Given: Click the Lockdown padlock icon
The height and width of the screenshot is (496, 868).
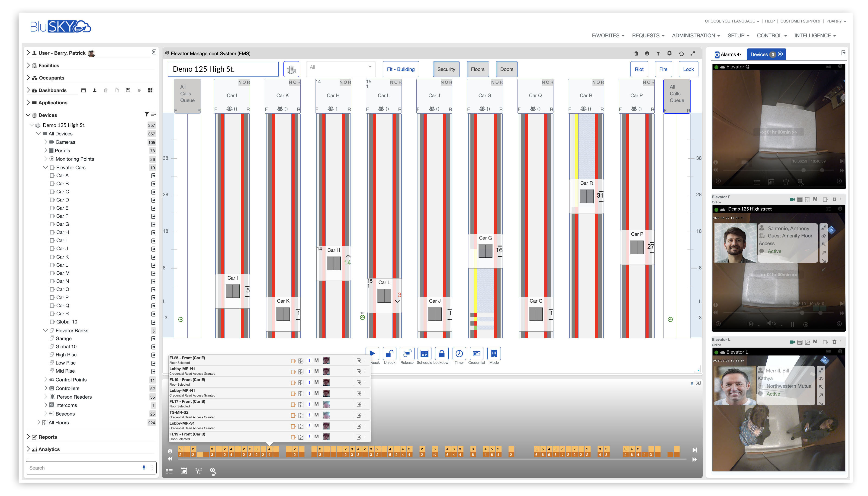Looking at the screenshot, I should point(441,354).
